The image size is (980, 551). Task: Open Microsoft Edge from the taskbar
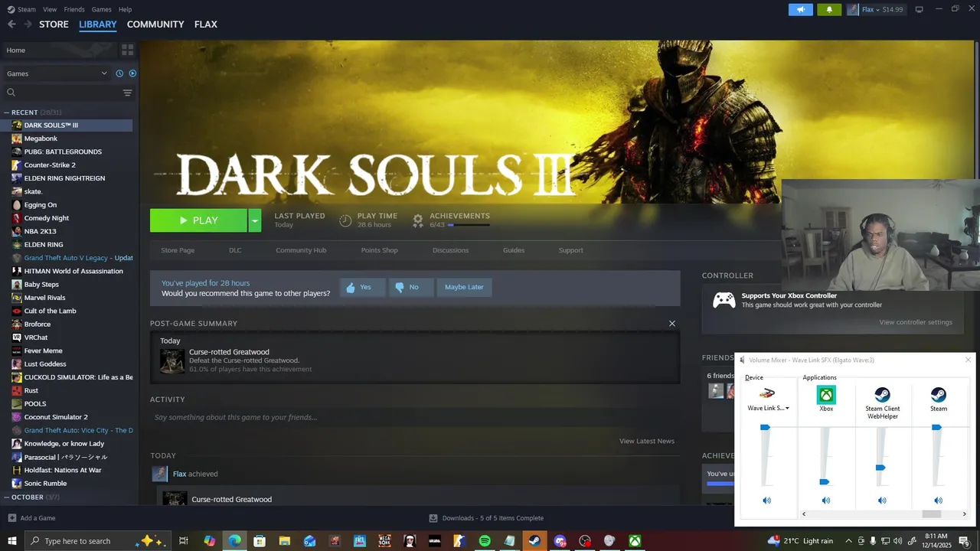tap(234, 541)
